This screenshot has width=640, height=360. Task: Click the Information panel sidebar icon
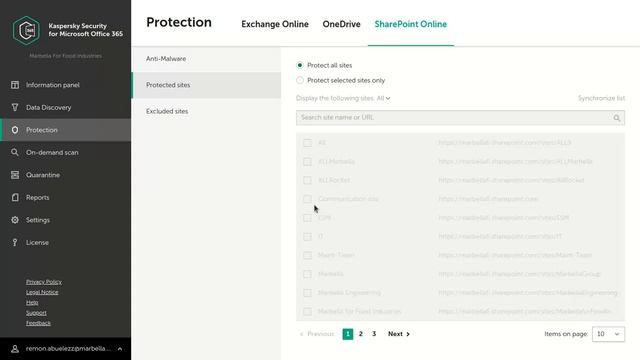[15, 85]
